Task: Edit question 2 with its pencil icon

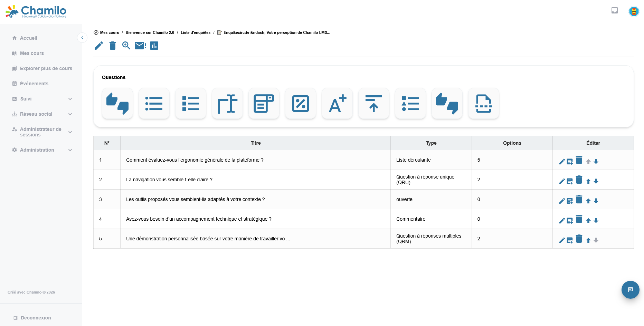Action: click(x=562, y=181)
